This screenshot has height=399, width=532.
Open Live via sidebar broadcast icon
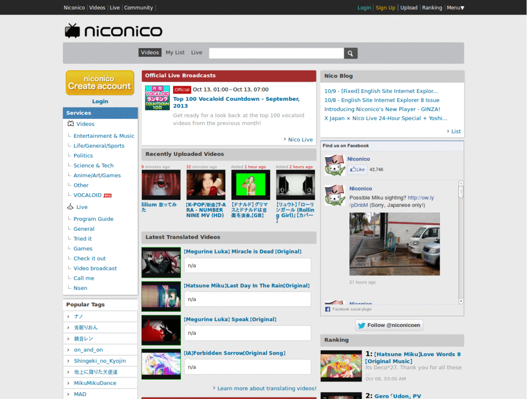pyautogui.click(x=70, y=207)
